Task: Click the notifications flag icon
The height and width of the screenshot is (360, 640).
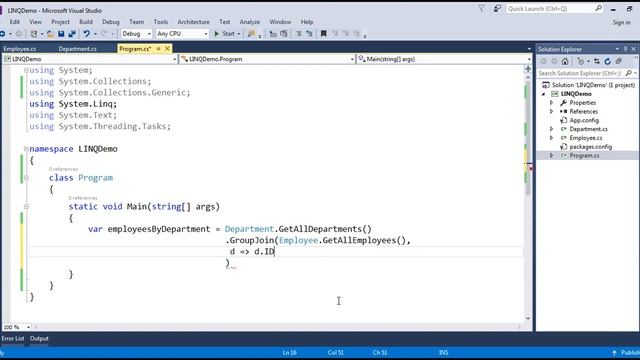Action: pos(481,9)
